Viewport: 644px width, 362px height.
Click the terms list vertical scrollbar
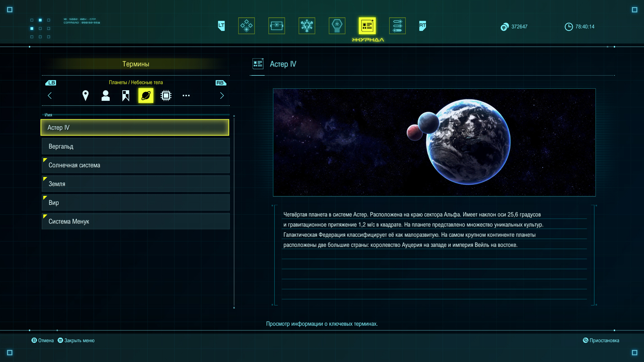pos(234,211)
